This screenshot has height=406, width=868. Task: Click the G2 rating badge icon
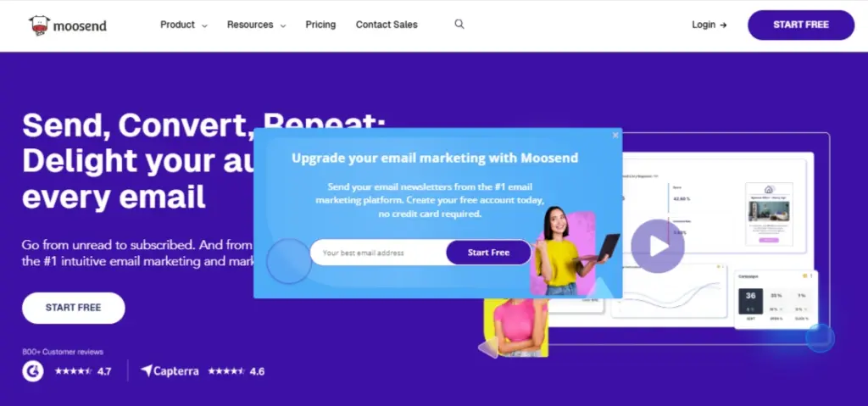(x=33, y=371)
